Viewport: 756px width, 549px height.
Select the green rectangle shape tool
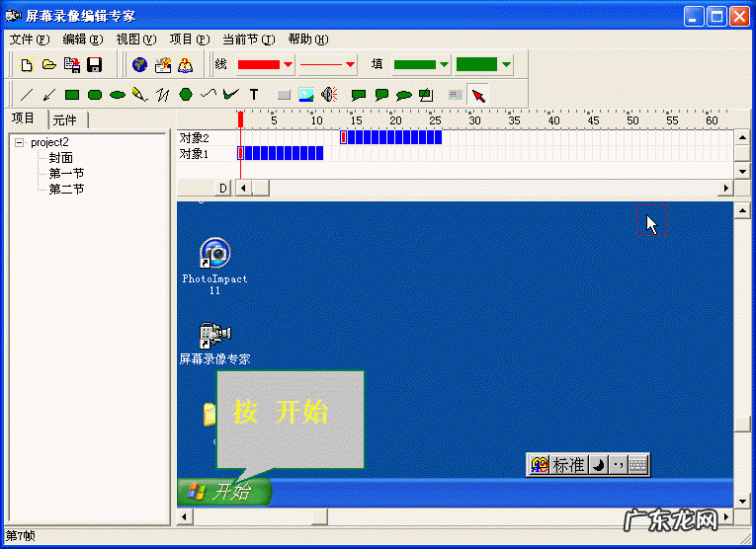pos(72,95)
